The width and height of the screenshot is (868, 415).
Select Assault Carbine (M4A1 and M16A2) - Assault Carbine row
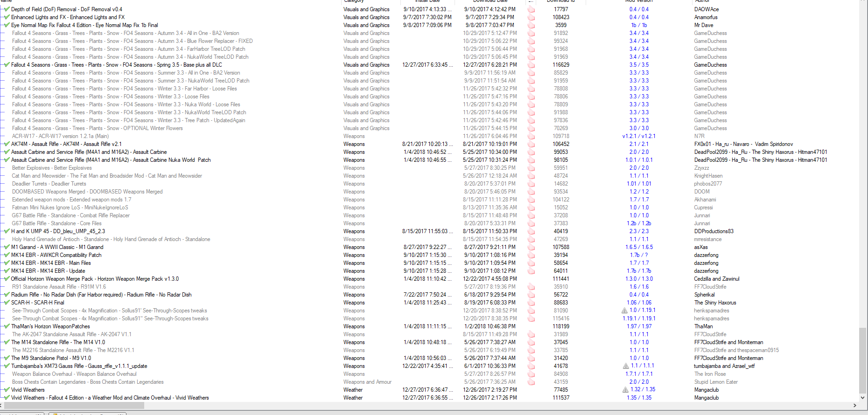point(89,152)
